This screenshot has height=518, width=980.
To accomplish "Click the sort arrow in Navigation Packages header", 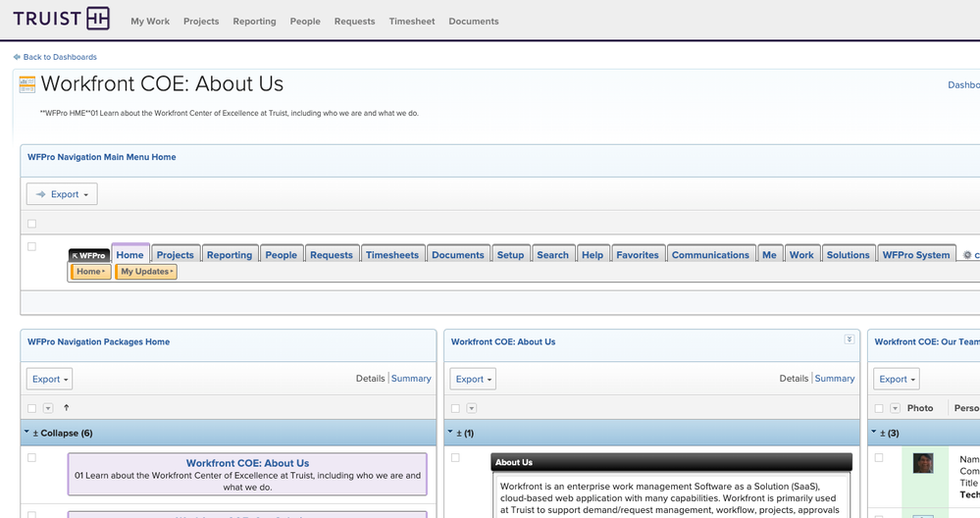I will pyautogui.click(x=67, y=408).
